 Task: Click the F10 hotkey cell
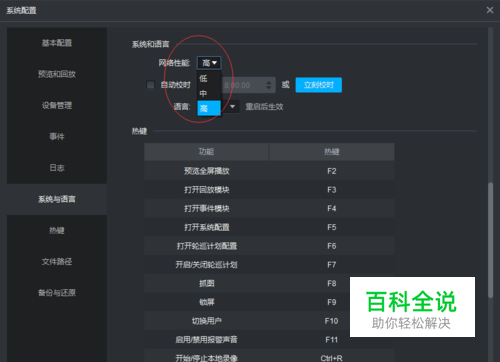point(331,321)
